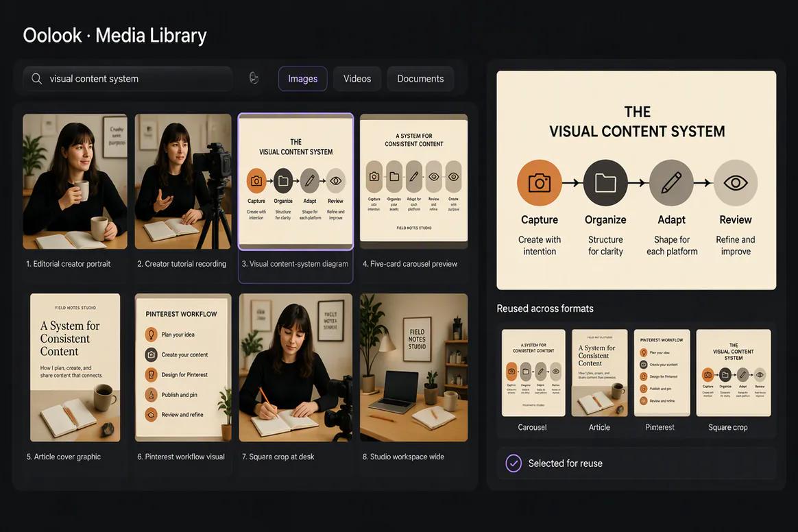Toggle the Selected for reuse check circle
This screenshot has height=532, width=798.
[x=513, y=463]
